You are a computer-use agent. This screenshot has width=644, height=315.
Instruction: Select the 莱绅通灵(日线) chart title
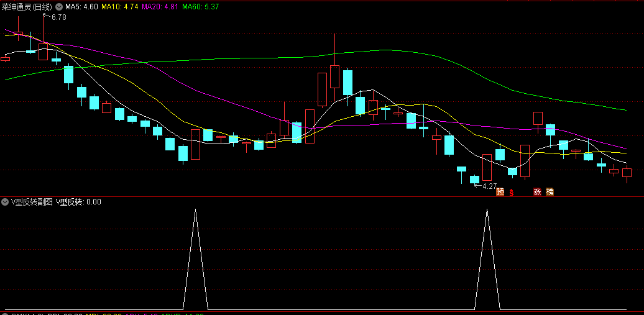(x=27, y=7)
